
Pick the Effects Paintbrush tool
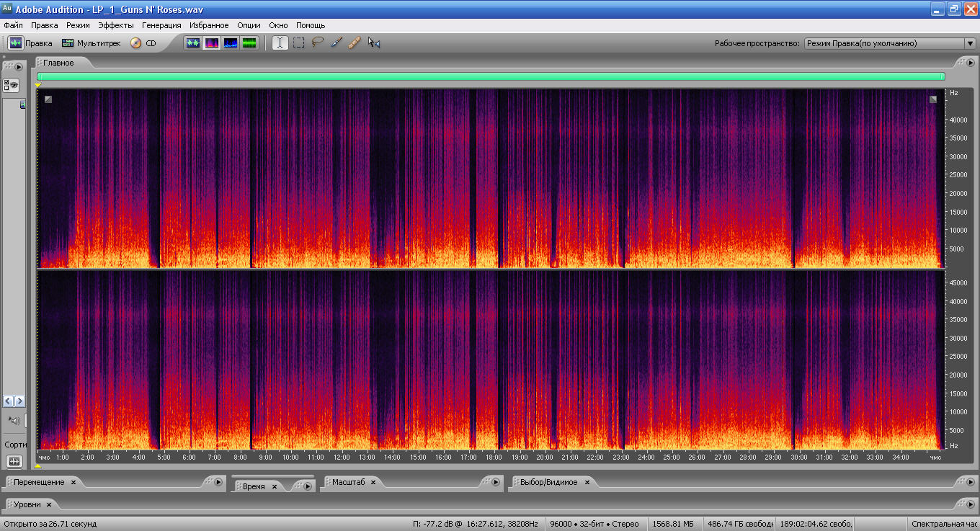336,43
